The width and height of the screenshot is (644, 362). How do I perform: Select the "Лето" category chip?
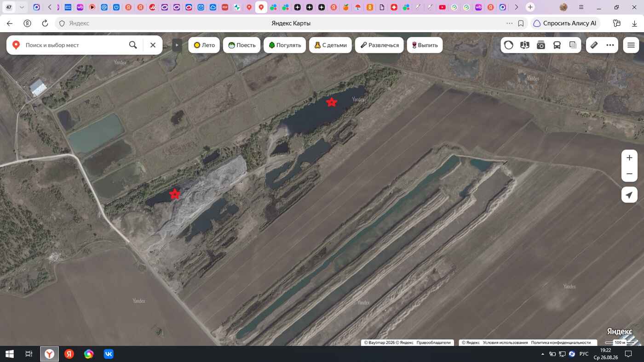click(x=204, y=45)
